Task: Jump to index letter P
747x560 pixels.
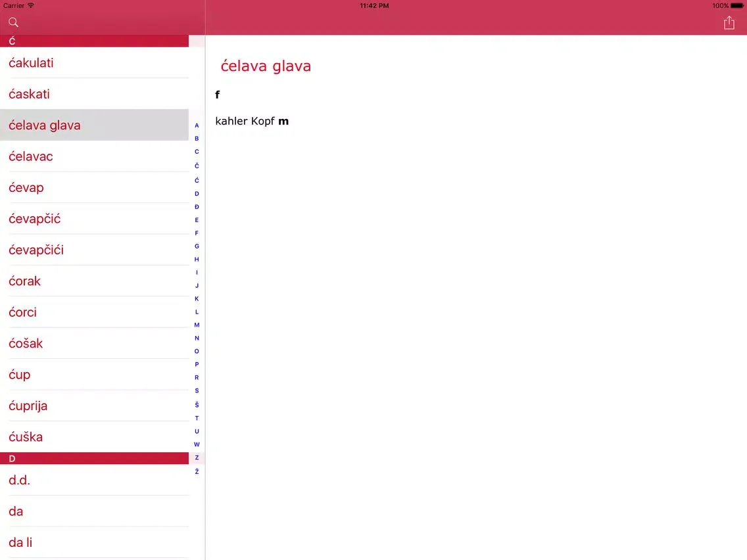Action: (197, 365)
